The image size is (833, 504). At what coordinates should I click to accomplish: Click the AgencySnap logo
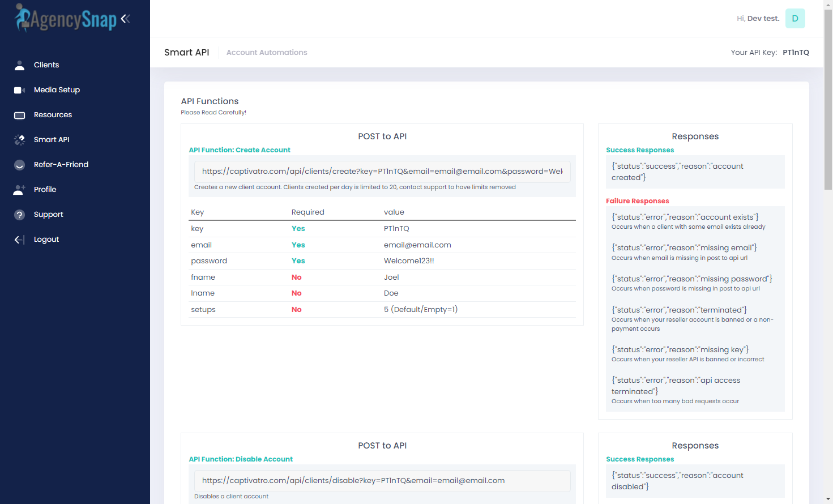coord(65,19)
